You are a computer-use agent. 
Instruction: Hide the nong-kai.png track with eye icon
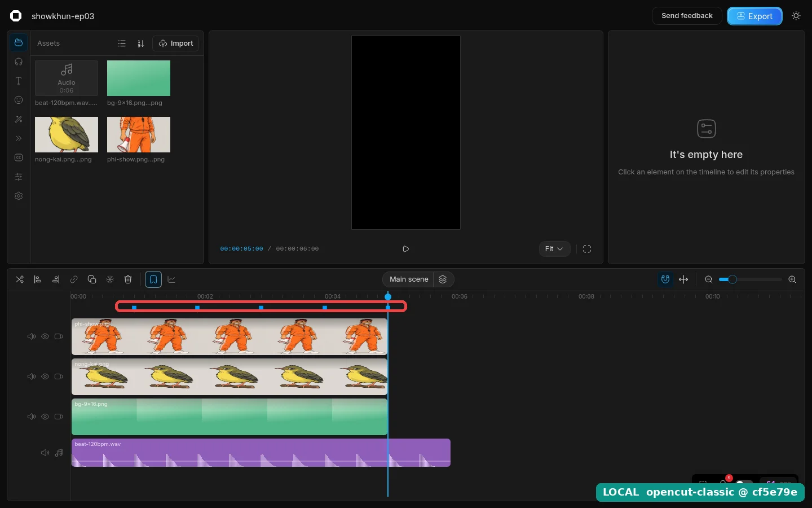click(45, 376)
